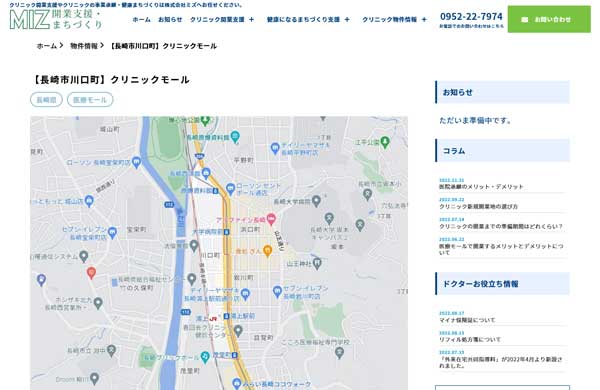Open article マイナ保険証について
Image resolution: width=600 pixels, height=390 pixels.
[x=467, y=320]
